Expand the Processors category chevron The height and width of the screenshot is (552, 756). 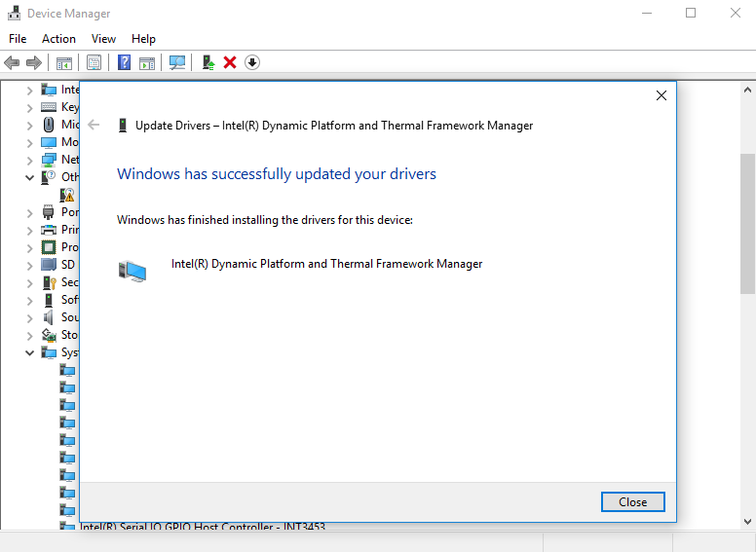[x=30, y=248]
